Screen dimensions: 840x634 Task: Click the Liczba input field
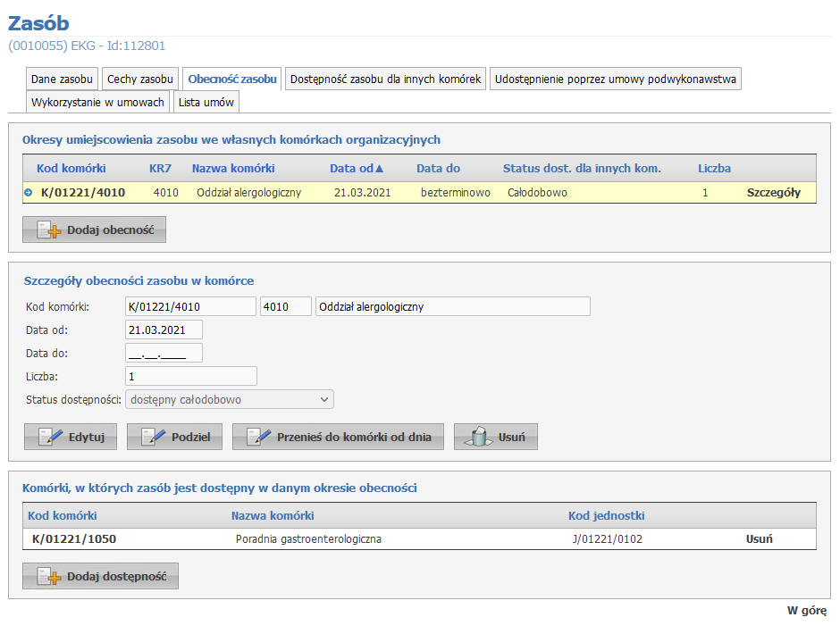[x=191, y=376]
